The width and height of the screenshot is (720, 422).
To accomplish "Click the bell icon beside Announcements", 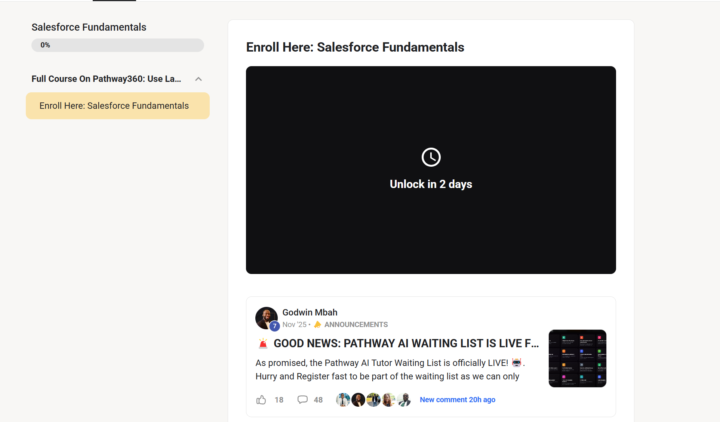I will point(317,325).
